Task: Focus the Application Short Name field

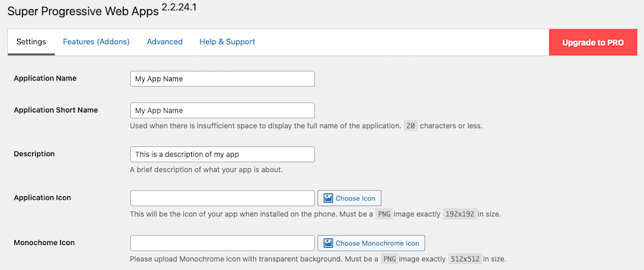Action: 223,110
